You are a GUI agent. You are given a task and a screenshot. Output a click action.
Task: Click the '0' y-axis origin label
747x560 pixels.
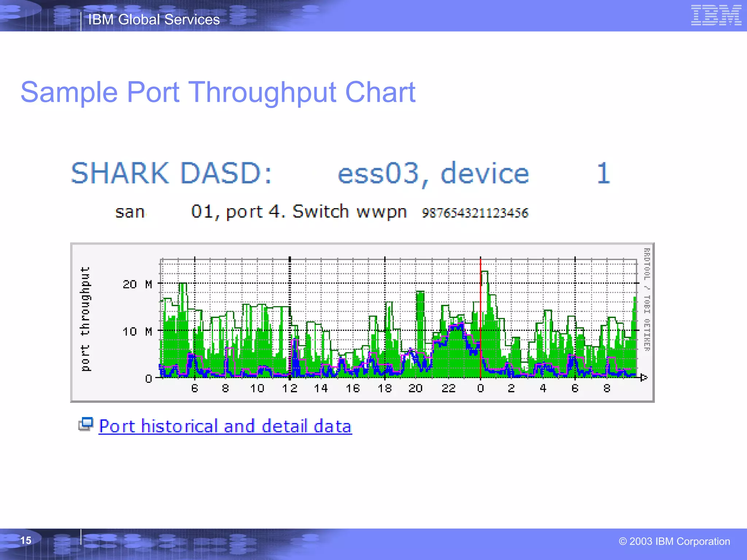(x=148, y=379)
